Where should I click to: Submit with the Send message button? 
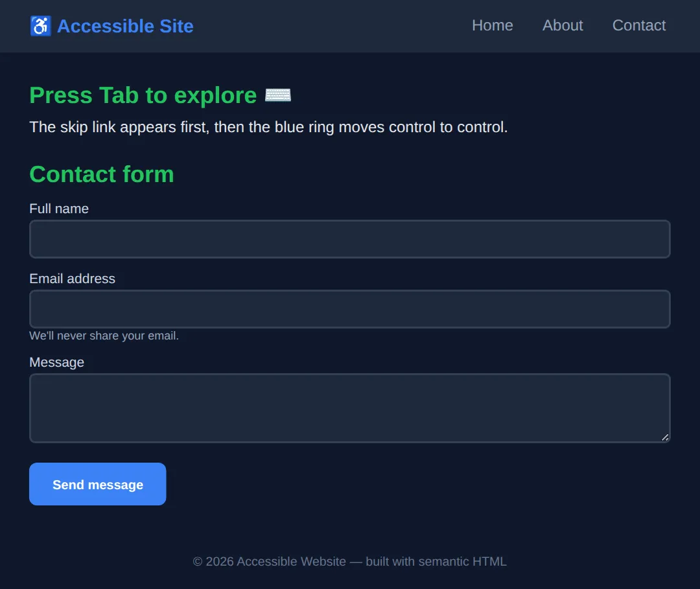(x=98, y=484)
